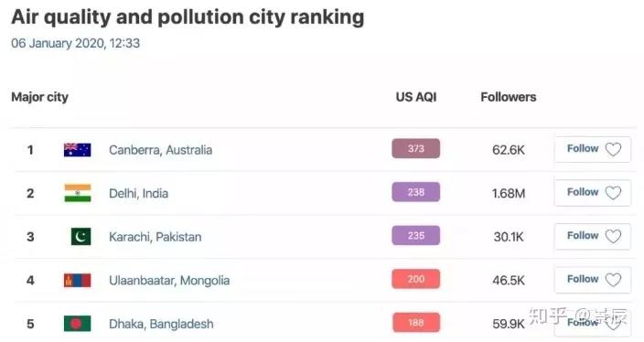Screen dimensions: 644x342
Task: Sort by the US AQI column header
Action: click(x=416, y=97)
